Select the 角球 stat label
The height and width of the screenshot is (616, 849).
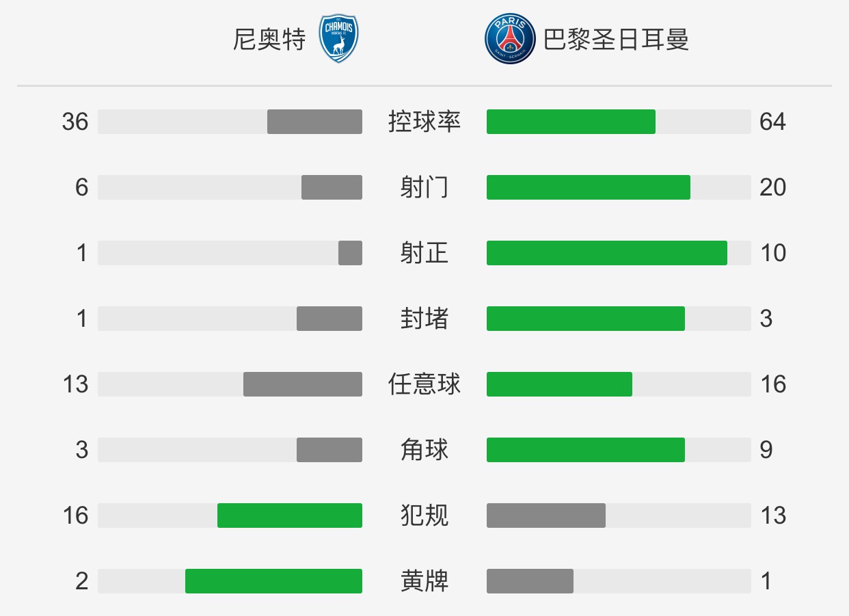point(424,450)
